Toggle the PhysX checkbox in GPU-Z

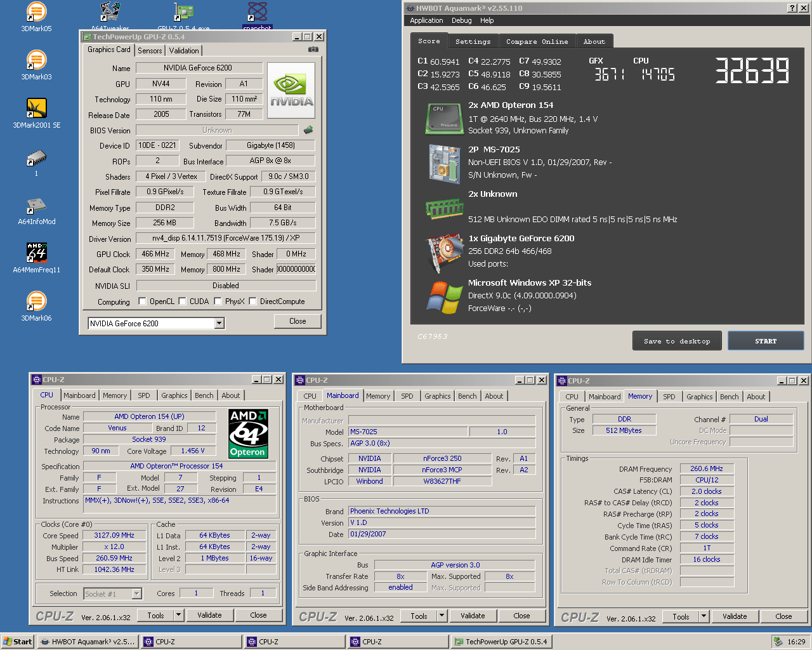click(218, 301)
